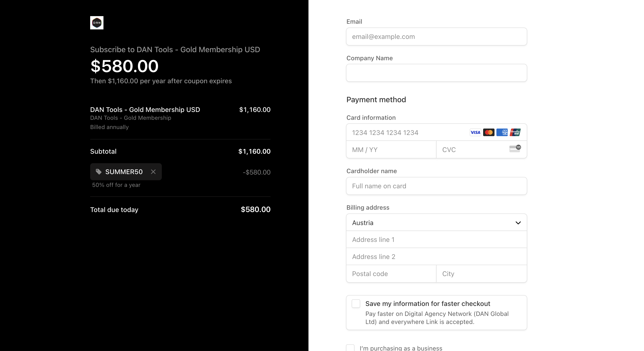
Task: Open the country dropdown showing Austria
Action: point(437,223)
